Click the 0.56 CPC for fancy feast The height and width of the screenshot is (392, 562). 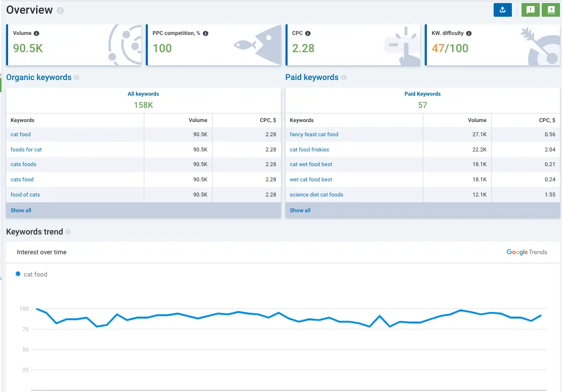click(x=550, y=135)
